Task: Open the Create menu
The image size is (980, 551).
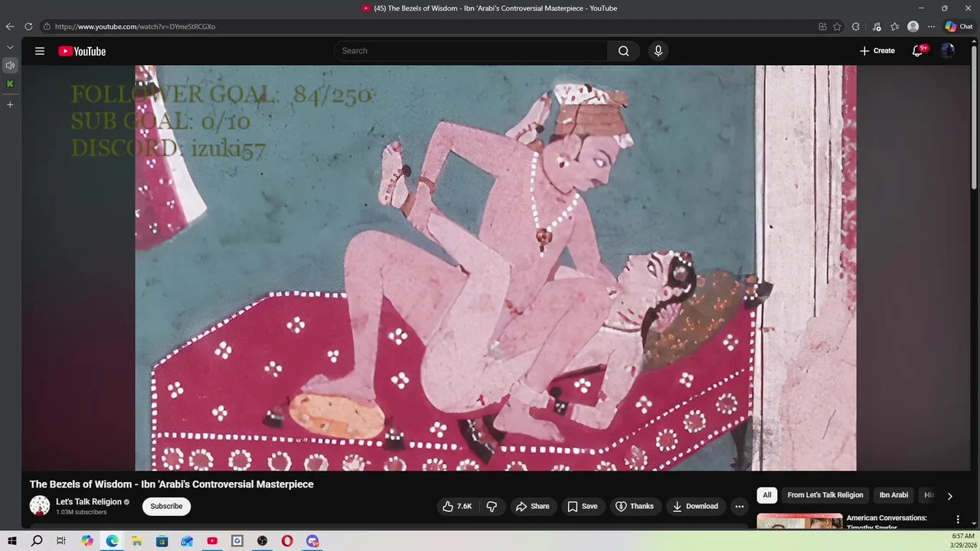Action: coord(877,51)
